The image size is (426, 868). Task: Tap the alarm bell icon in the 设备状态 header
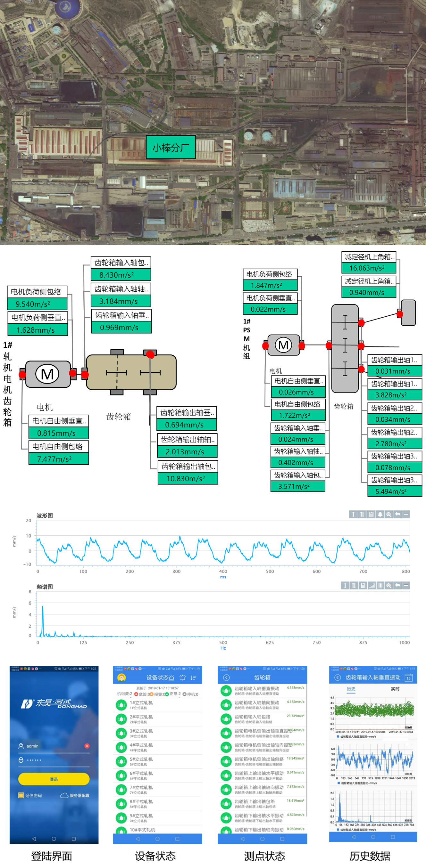click(x=182, y=677)
